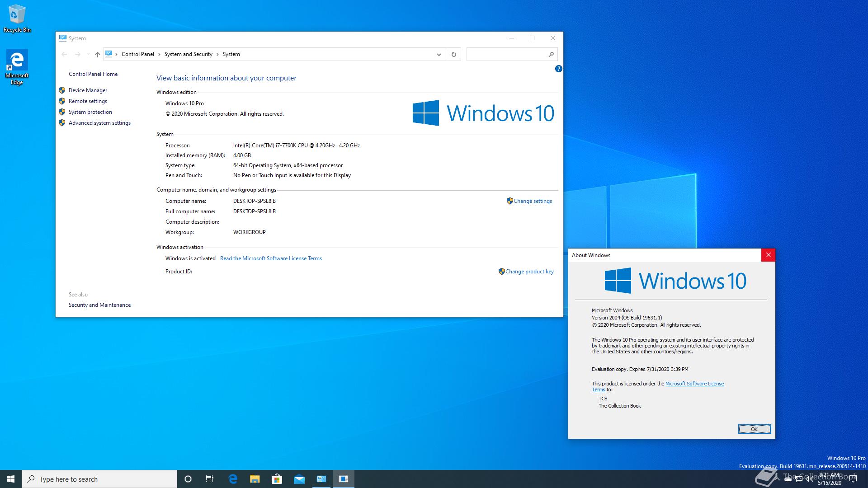The image size is (868, 488).
Task: Click Control Panel breadcrumb
Action: coord(138,54)
